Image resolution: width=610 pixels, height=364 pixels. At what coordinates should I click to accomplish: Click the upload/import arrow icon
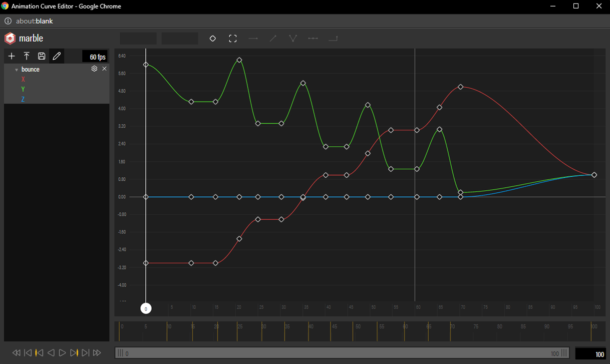click(x=27, y=56)
